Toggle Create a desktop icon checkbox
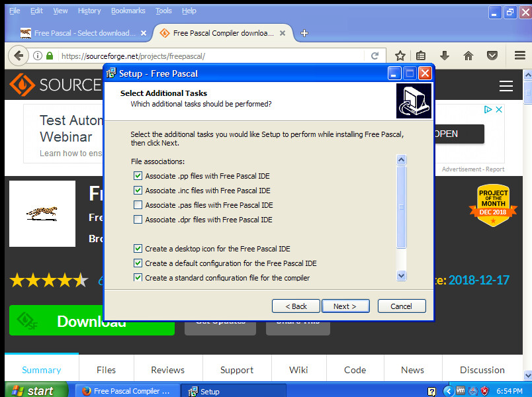Image resolution: width=532 pixels, height=397 pixels. 138,249
